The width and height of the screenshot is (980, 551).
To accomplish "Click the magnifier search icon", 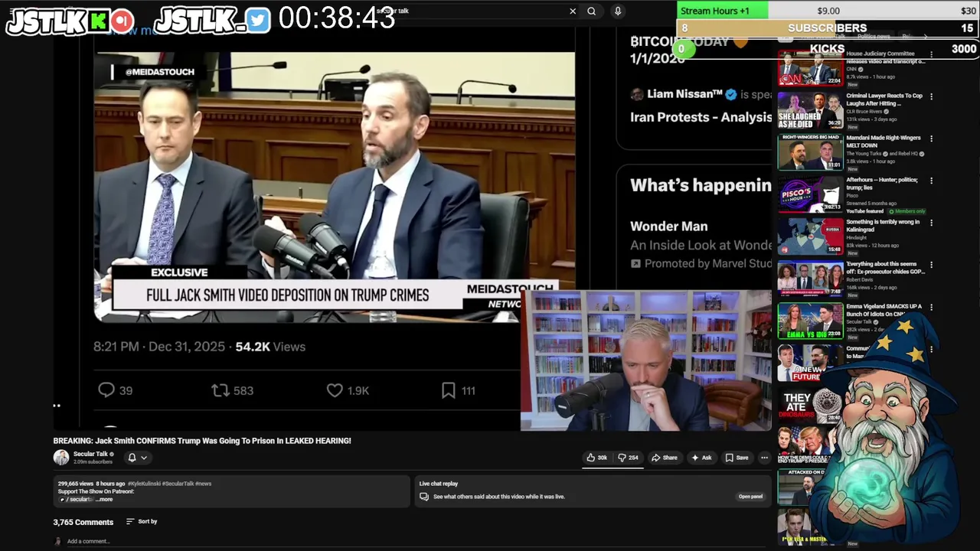I will 591,11.
